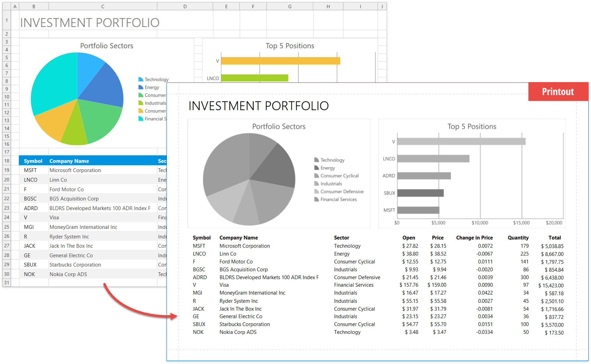Click Financial Services legend marker in printout

point(316,199)
